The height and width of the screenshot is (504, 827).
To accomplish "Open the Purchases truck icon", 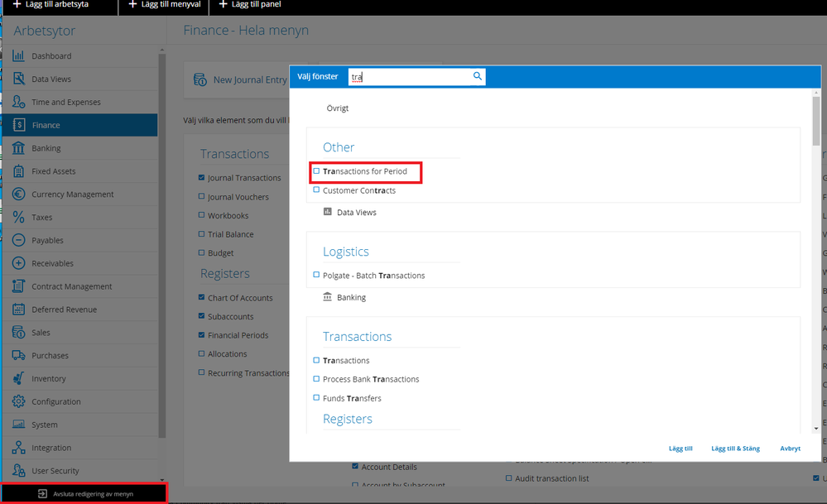I will 18,355.
